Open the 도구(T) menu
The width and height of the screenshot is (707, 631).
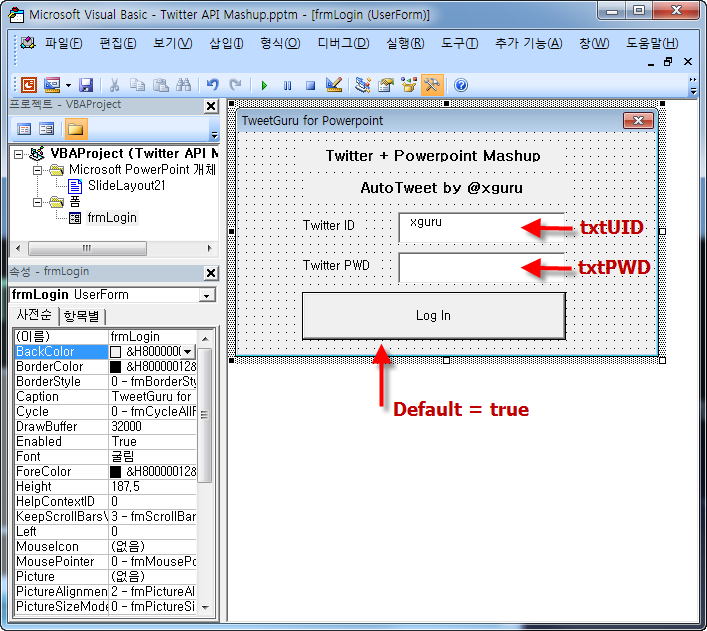coord(459,43)
